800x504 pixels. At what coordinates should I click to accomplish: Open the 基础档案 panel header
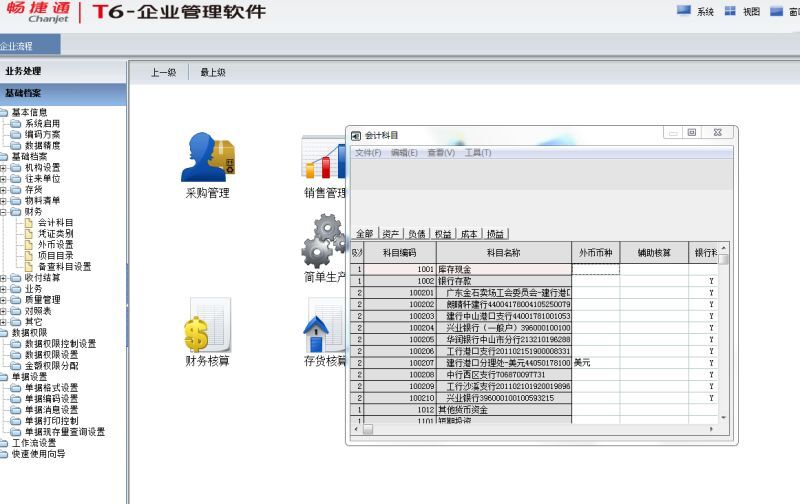63,93
